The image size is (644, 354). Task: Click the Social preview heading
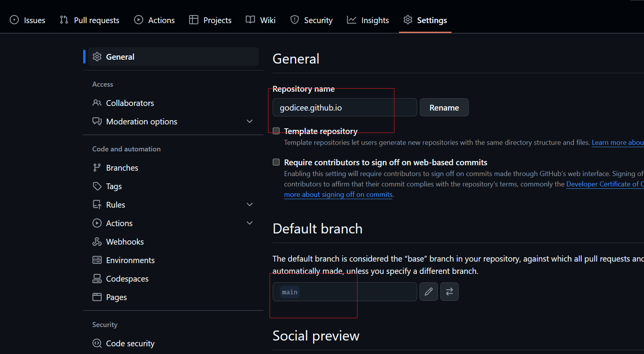[316, 336]
